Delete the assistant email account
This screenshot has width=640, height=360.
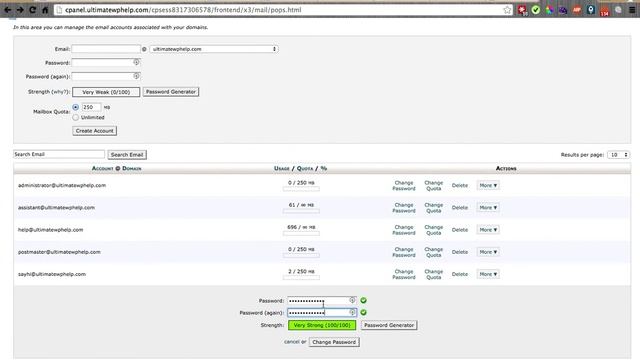tap(460, 207)
